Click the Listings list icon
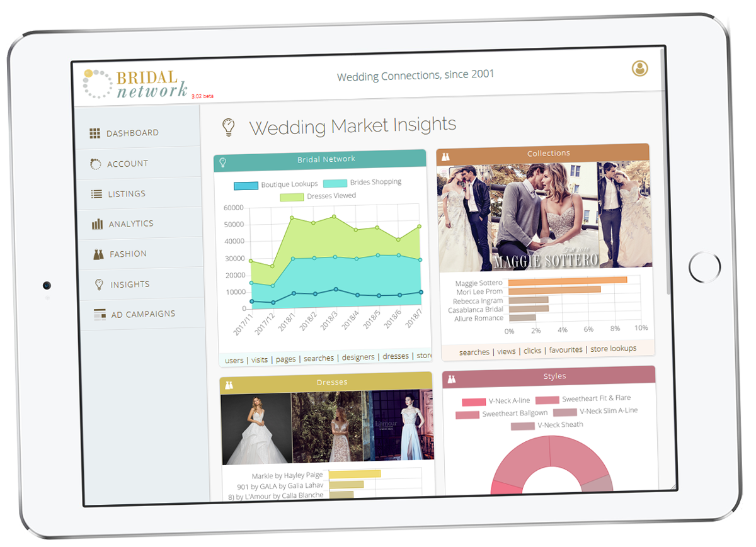 click(x=96, y=195)
